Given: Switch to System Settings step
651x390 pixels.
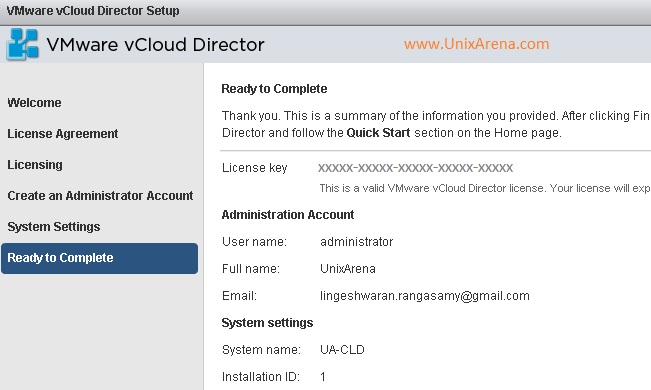Looking at the screenshot, I should point(54,227).
